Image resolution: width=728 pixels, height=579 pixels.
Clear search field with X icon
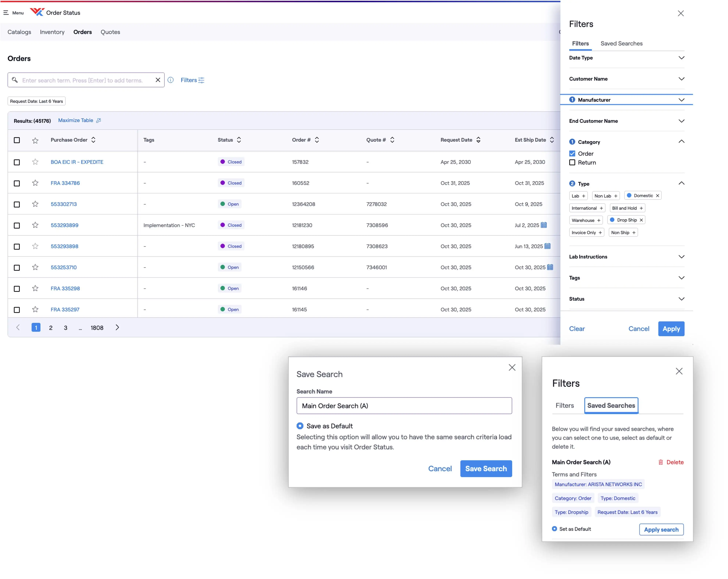point(158,80)
